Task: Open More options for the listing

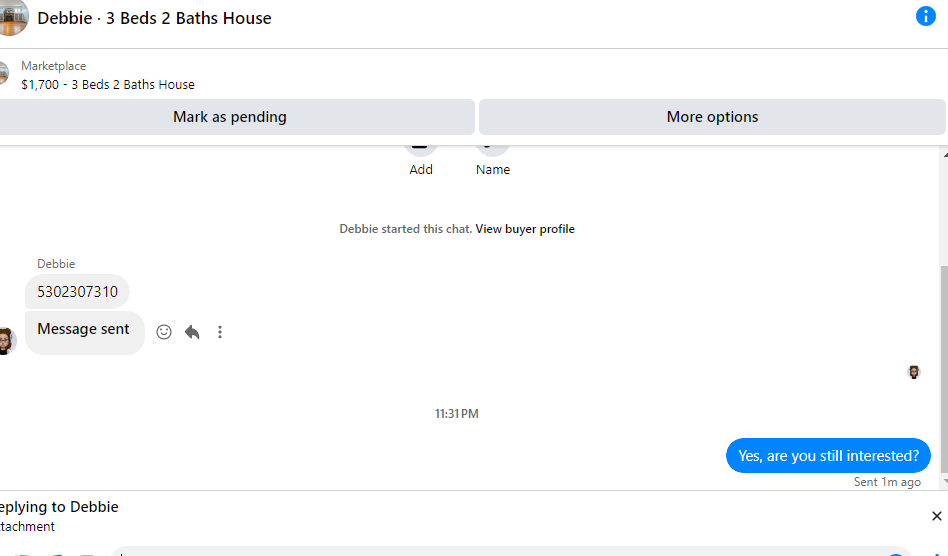Action: click(x=712, y=117)
